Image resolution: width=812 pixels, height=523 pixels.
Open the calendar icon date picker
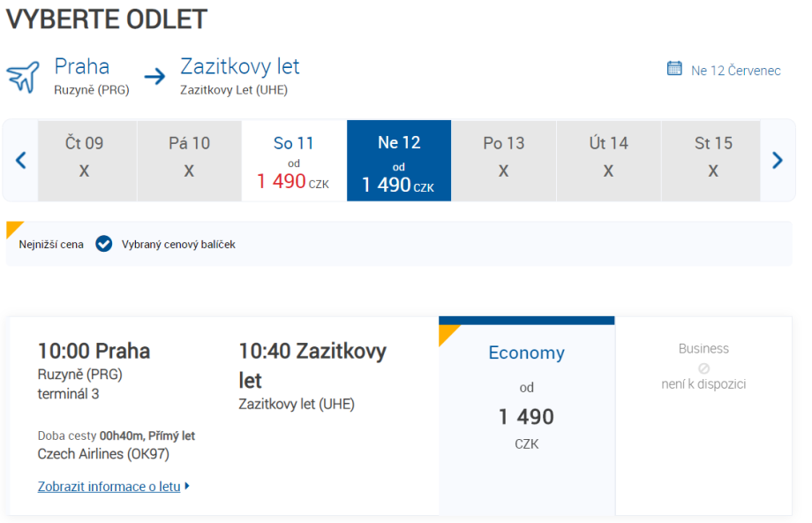674,69
